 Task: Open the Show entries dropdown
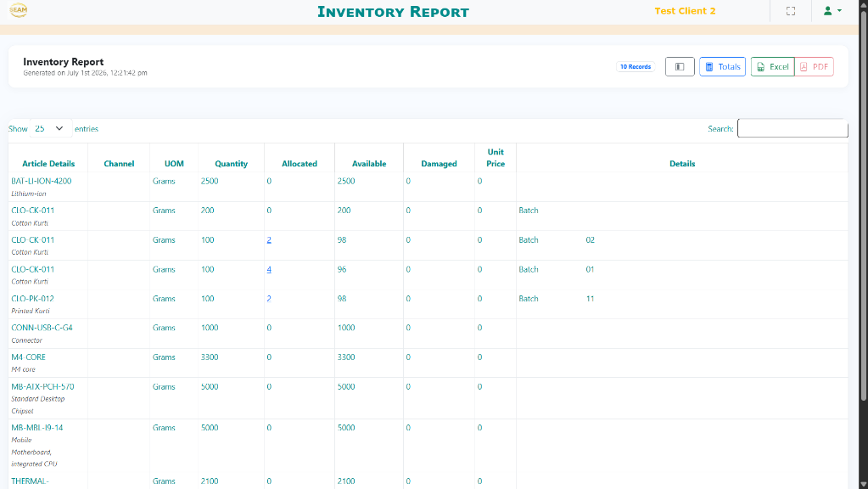coord(50,128)
